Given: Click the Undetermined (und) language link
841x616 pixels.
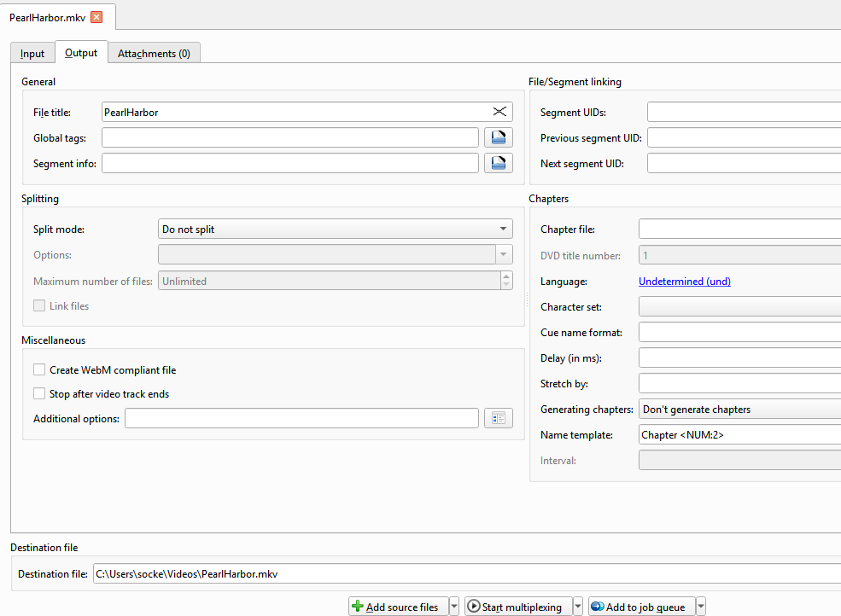Looking at the screenshot, I should 684,282.
